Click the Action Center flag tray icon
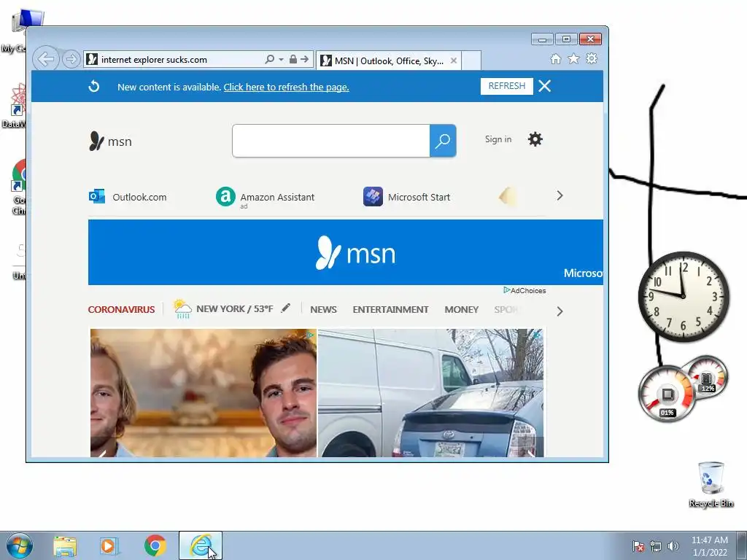747x560 pixels. point(638,546)
